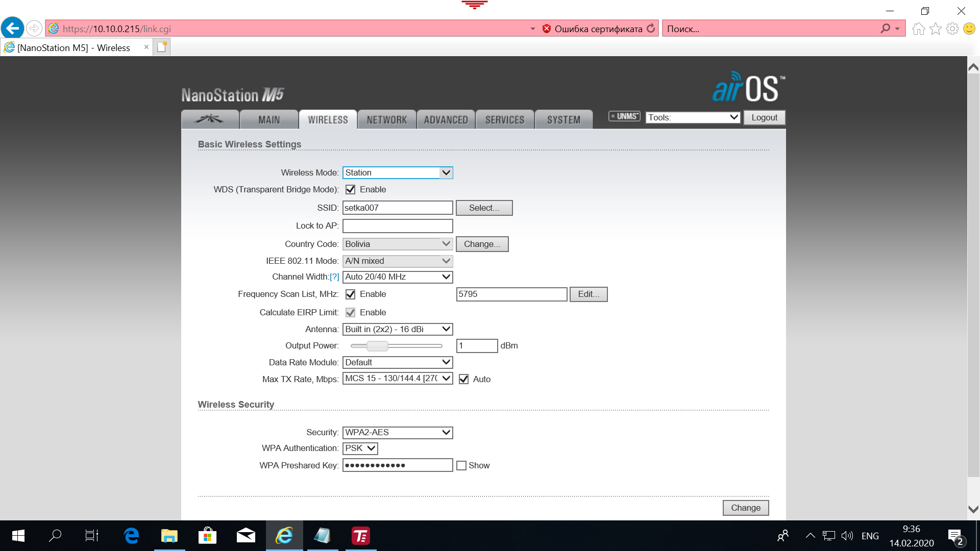Click the frequency list Edit button
The height and width of the screenshot is (551, 980).
pos(589,294)
